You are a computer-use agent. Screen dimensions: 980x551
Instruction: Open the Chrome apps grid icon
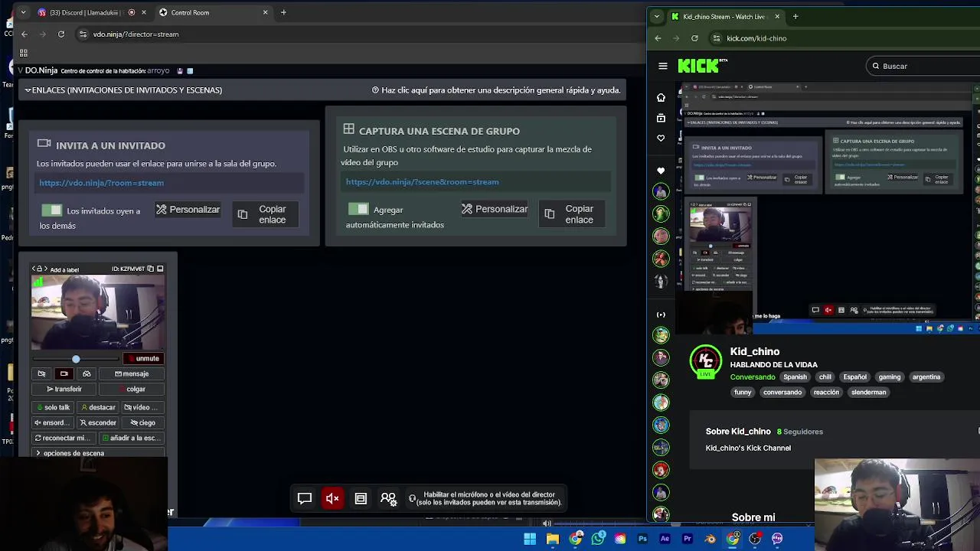coord(24,53)
